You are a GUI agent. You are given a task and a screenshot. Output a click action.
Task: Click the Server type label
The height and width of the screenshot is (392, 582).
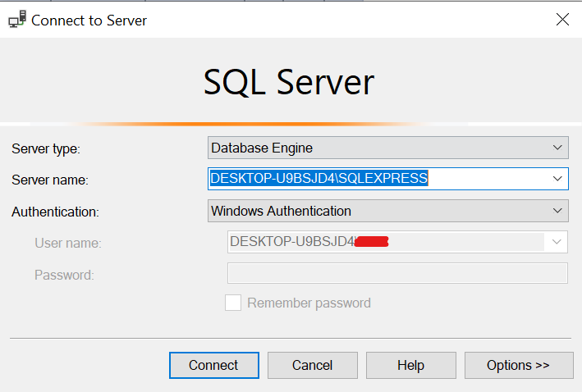point(46,148)
